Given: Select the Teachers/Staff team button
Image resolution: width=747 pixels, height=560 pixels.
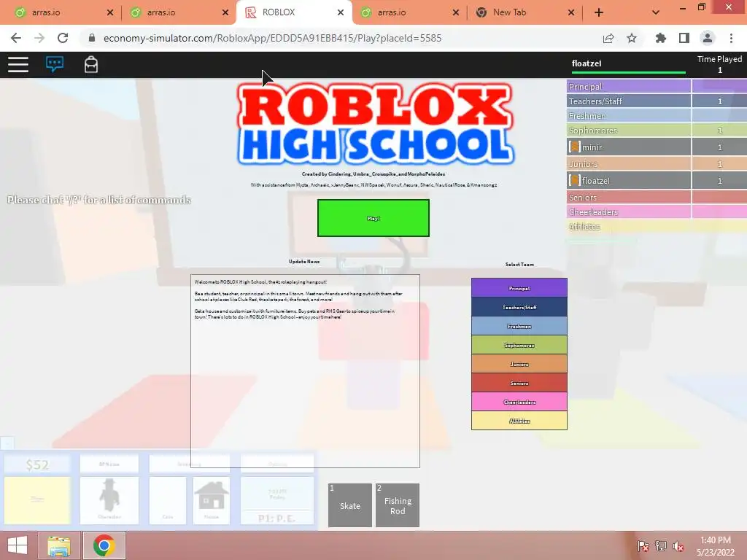Looking at the screenshot, I should [519, 307].
